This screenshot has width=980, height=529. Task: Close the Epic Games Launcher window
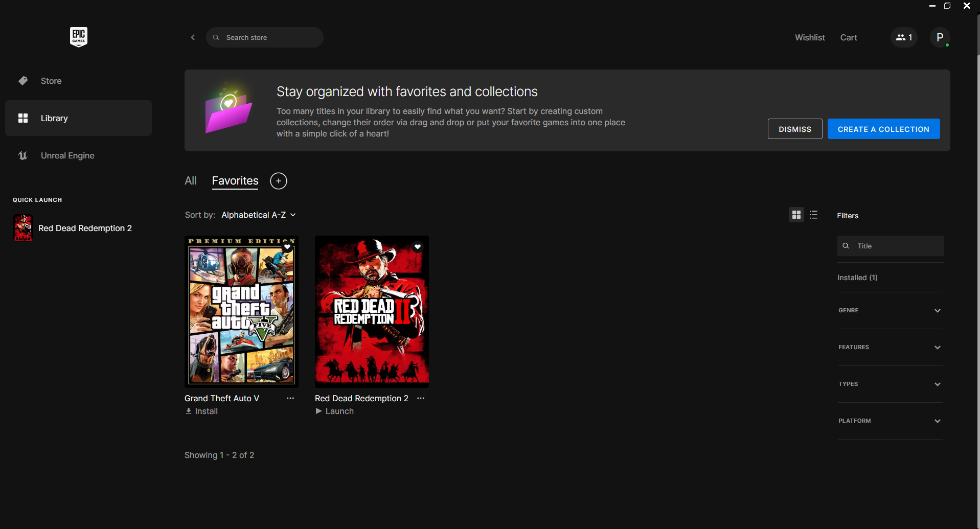pos(967,6)
